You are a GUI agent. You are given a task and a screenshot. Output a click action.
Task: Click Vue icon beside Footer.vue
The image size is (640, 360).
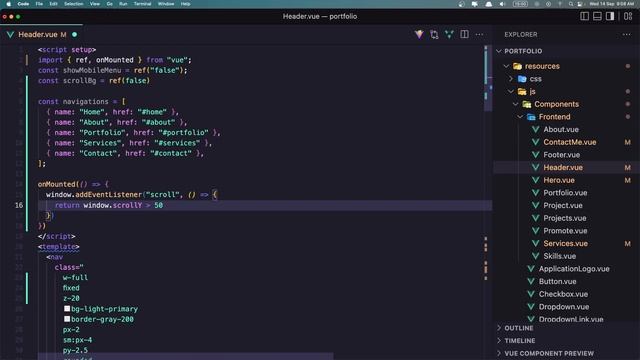point(536,155)
